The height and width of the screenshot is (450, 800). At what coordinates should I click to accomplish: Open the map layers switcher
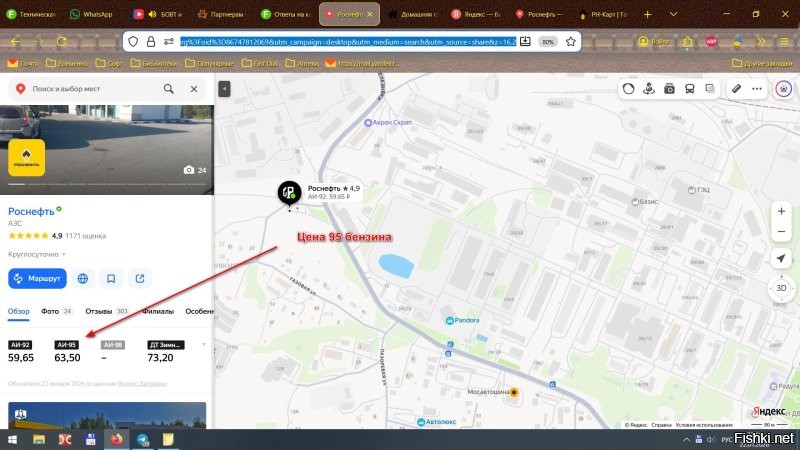click(710, 89)
